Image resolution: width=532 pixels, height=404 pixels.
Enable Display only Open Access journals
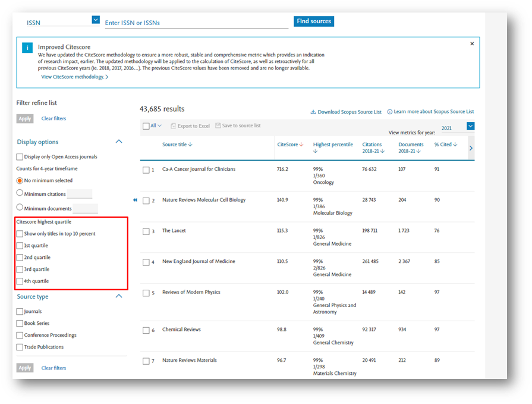(x=20, y=157)
